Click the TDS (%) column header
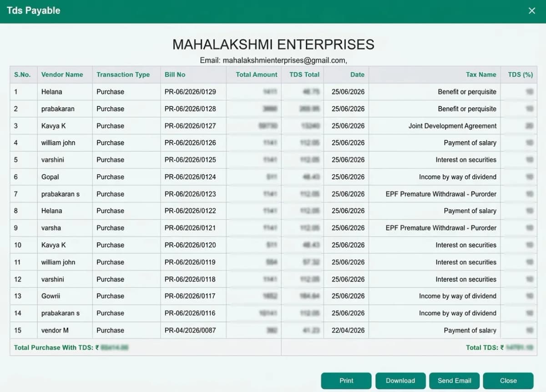Screen dimensions: 546x392 tap(520, 75)
